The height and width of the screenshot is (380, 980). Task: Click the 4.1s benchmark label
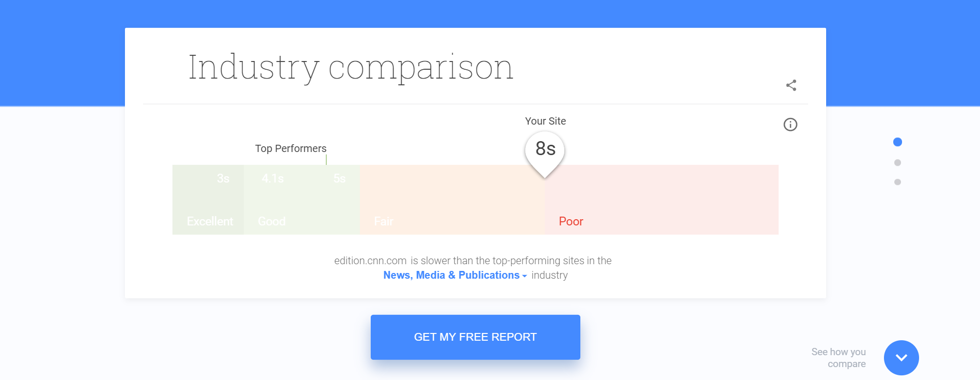pos(273,178)
